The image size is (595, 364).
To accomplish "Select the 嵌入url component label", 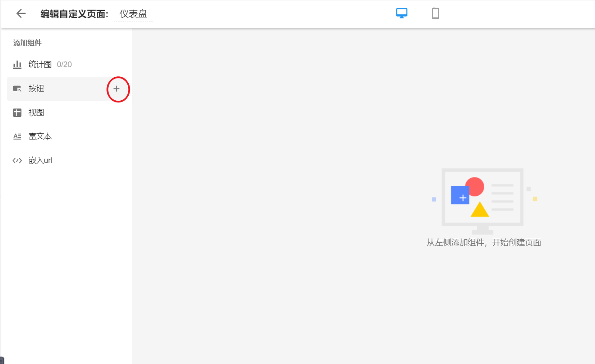I will tap(41, 160).
